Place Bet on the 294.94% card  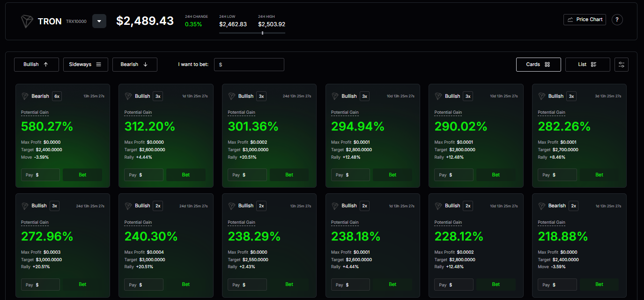[392, 175]
